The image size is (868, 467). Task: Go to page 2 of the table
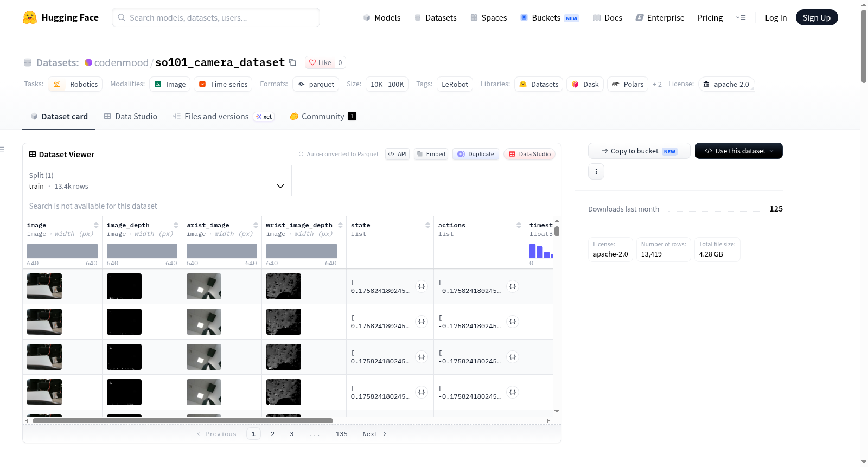click(x=272, y=434)
